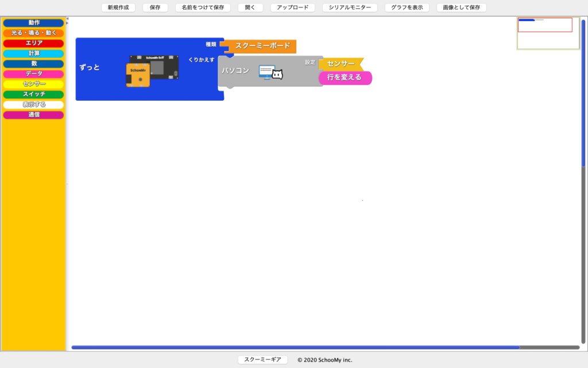Image resolution: width=588 pixels, height=368 pixels.
Task: Open the 通信 category
Action: click(33, 115)
